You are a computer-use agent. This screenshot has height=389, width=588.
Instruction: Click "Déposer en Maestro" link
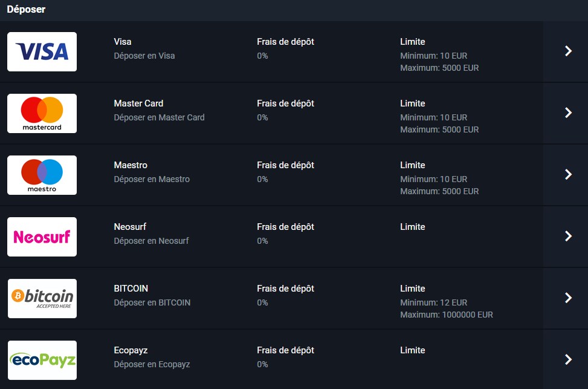[152, 179]
